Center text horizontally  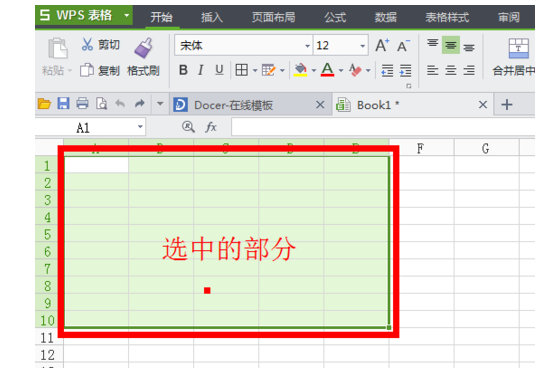point(451,70)
